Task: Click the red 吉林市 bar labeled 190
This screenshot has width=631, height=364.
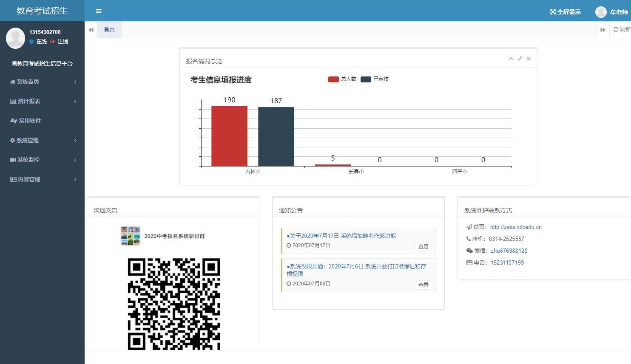Action: pyautogui.click(x=229, y=136)
